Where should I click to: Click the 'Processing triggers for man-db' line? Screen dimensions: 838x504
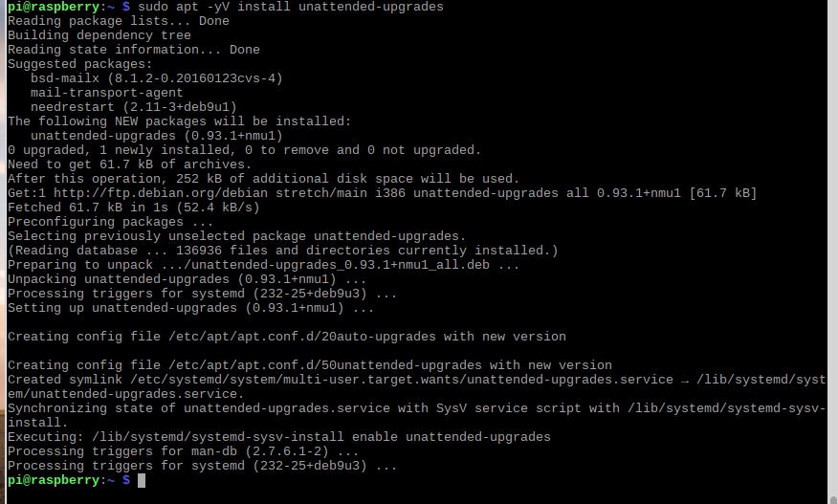(184, 451)
